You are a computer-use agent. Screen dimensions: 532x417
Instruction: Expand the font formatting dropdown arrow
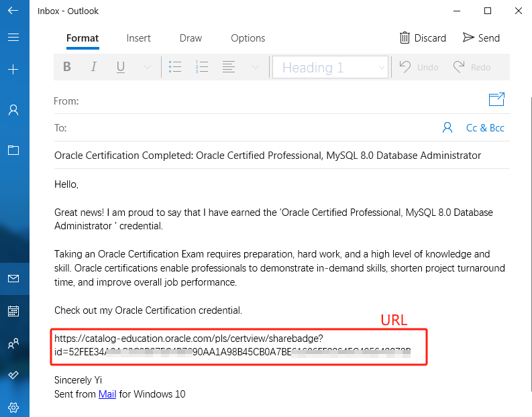[147, 67]
